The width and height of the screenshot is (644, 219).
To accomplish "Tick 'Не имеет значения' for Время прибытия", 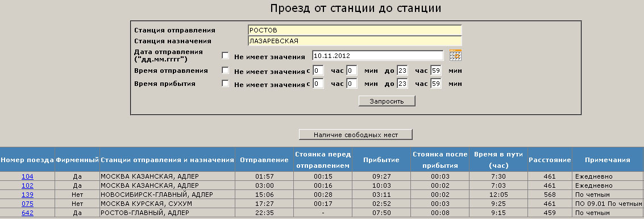I will pos(225,84).
